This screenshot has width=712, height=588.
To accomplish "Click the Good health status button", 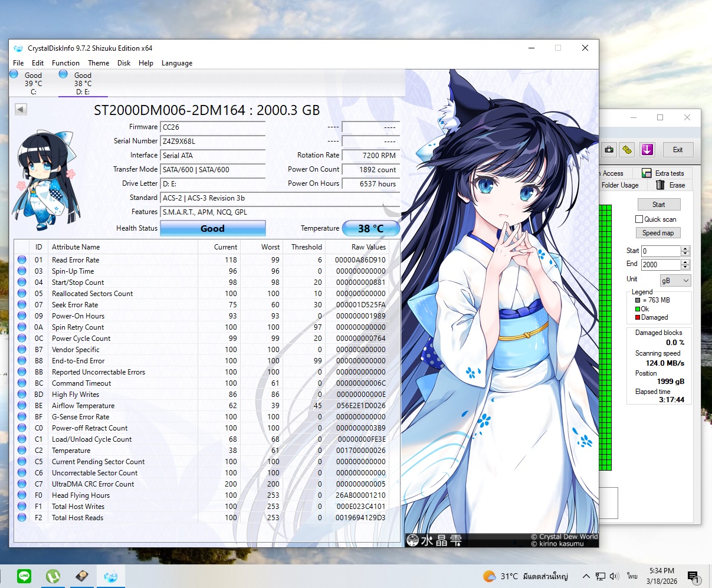I will click(x=212, y=229).
